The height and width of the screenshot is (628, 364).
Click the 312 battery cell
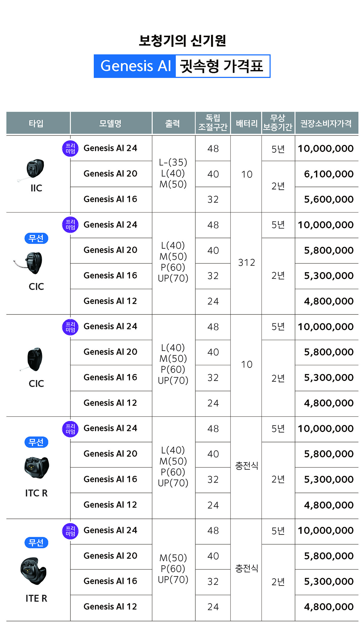tap(246, 263)
